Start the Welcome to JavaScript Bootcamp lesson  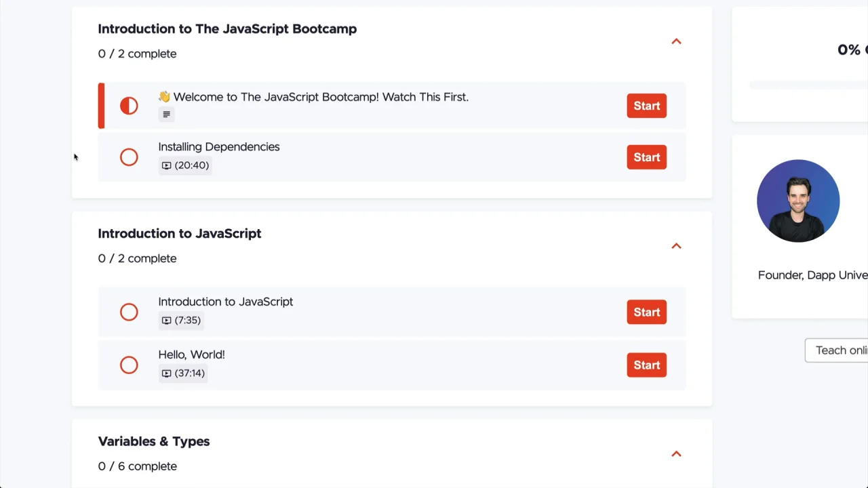(x=646, y=106)
